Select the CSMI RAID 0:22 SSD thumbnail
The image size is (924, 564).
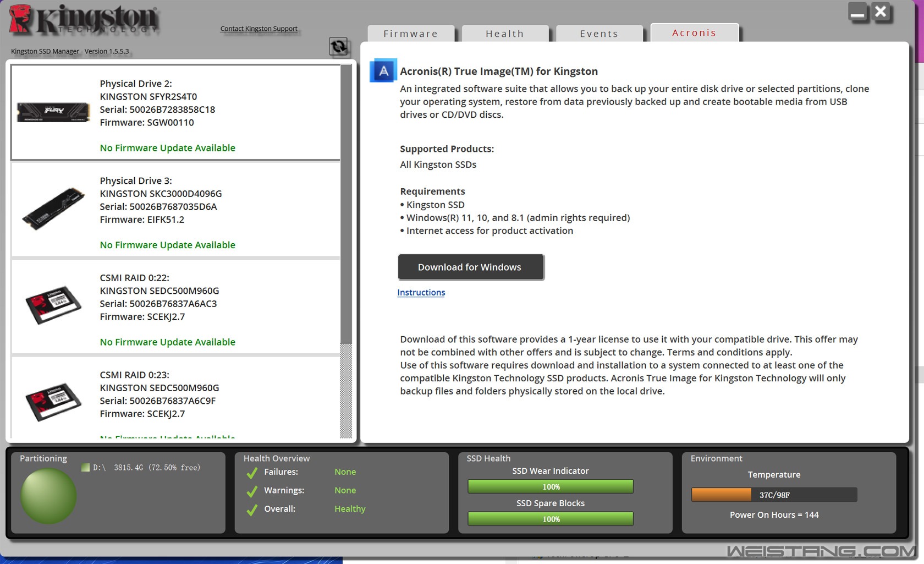coord(53,305)
